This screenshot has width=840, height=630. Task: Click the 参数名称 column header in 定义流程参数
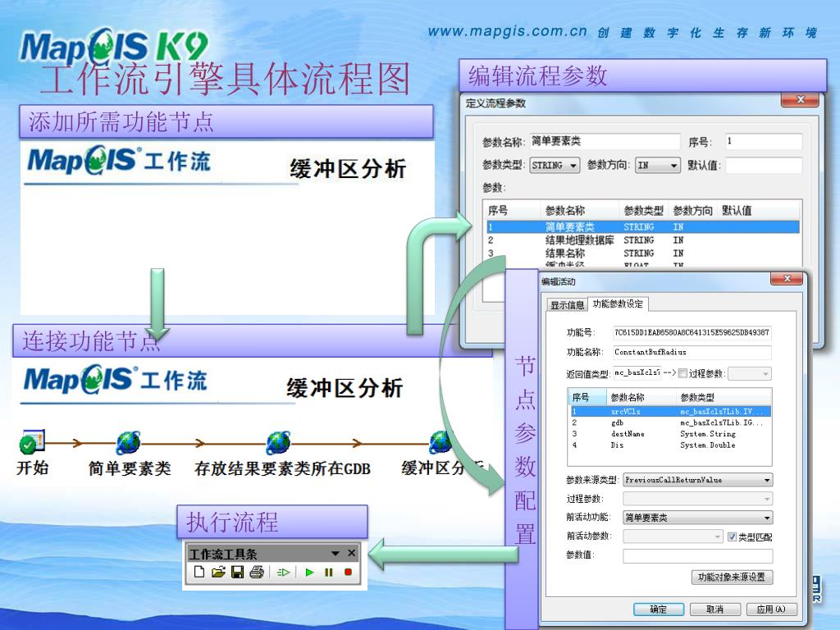(565, 211)
